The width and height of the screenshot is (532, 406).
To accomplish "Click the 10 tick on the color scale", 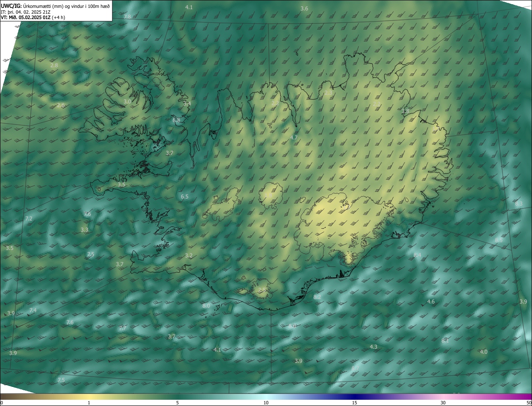I will [x=266, y=403].
